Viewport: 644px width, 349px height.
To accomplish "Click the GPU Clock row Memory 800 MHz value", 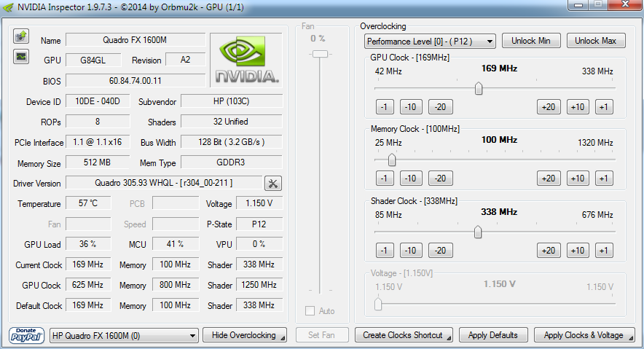I will pos(176,285).
